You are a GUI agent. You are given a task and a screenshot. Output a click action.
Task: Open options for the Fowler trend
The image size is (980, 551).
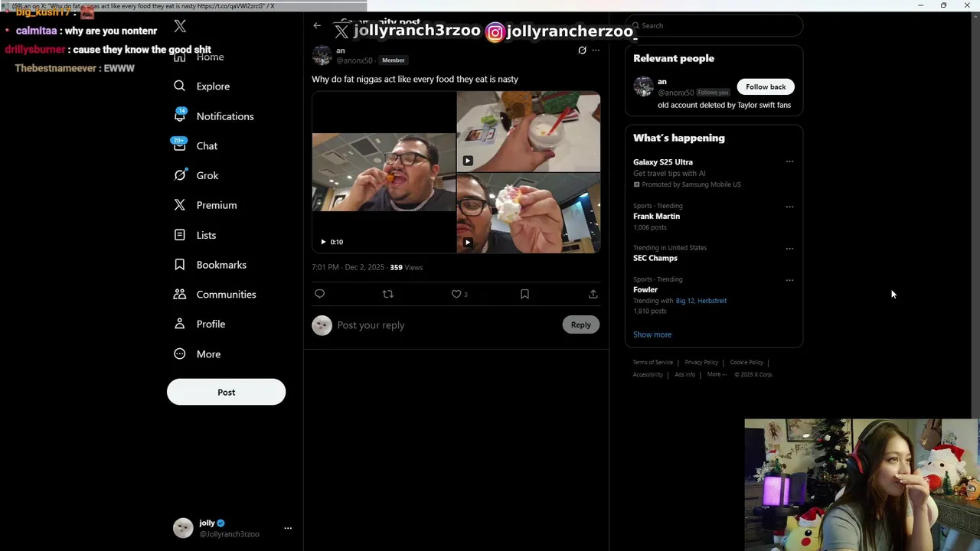tap(789, 280)
